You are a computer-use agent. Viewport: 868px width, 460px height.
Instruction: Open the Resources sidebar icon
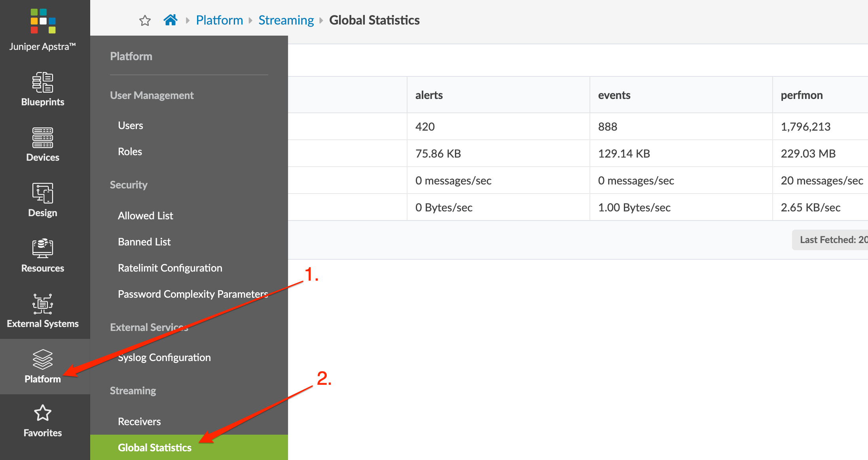[43, 249]
